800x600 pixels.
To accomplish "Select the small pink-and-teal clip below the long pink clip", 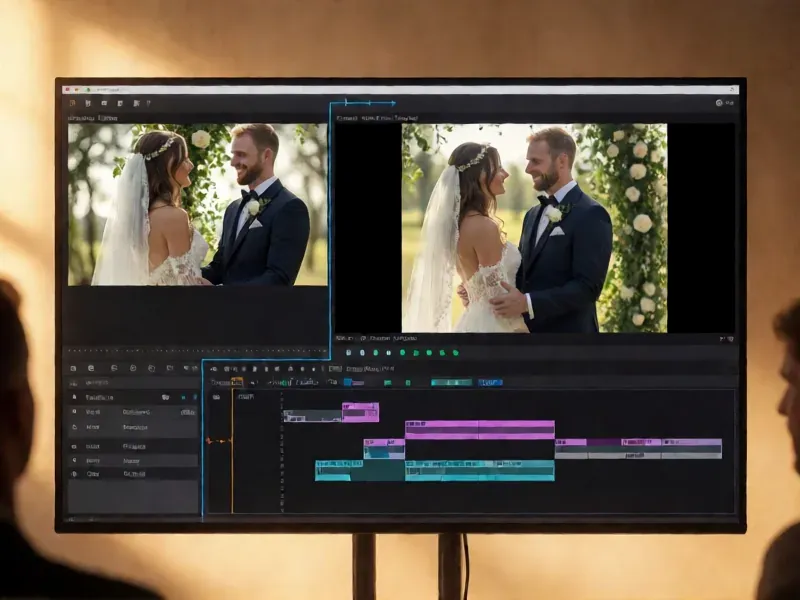I will pos(384,449).
